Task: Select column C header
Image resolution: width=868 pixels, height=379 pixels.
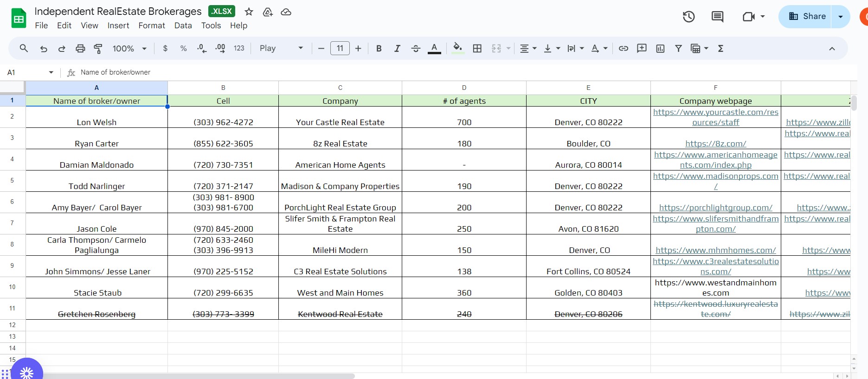Action: [x=340, y=88]
